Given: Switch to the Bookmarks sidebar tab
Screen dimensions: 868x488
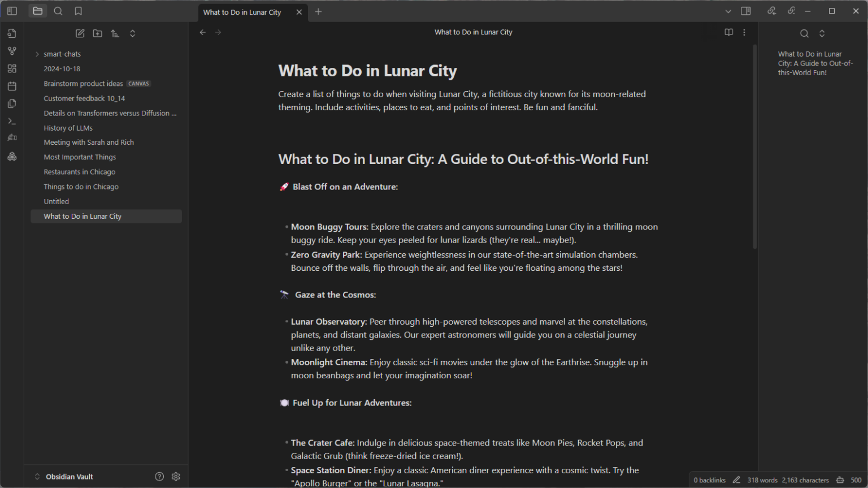Looking at the screenshot, I should 79,11.
